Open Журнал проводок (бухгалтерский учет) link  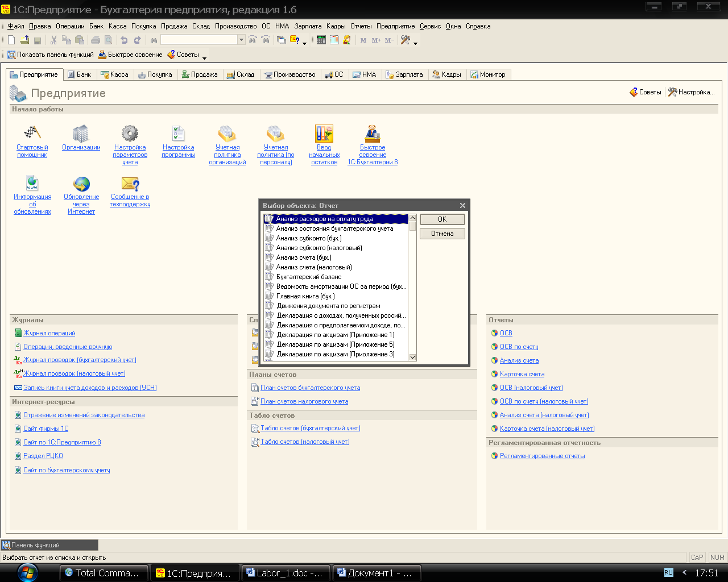tap(80, 360)
